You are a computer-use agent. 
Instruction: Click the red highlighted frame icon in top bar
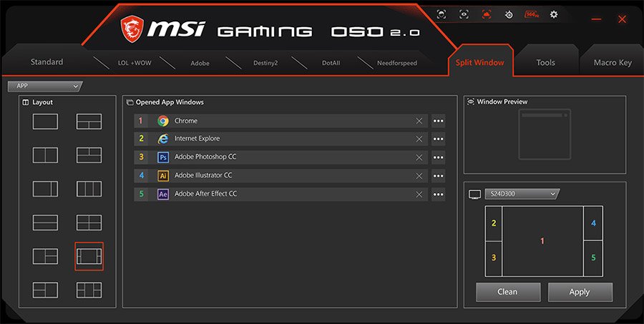(487, 14)
